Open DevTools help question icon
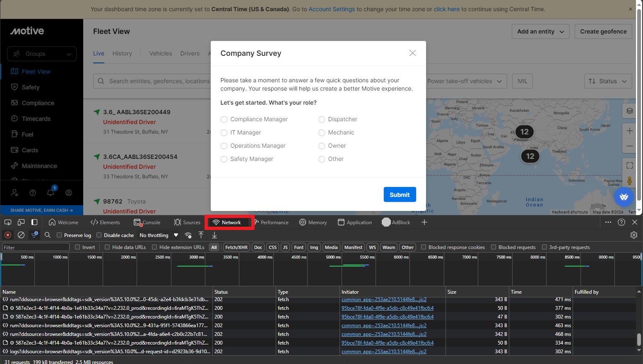 pyautogui.click(x=621, y=222)
